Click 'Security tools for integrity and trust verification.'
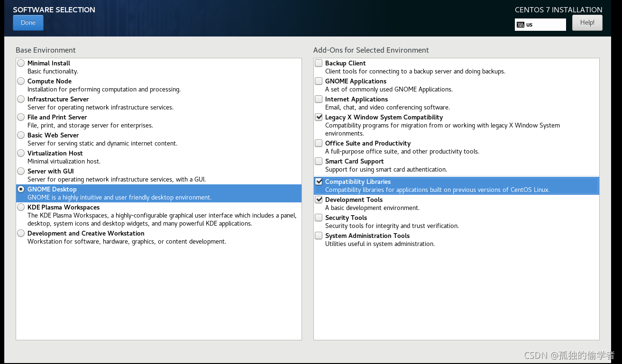 point(392,226)
